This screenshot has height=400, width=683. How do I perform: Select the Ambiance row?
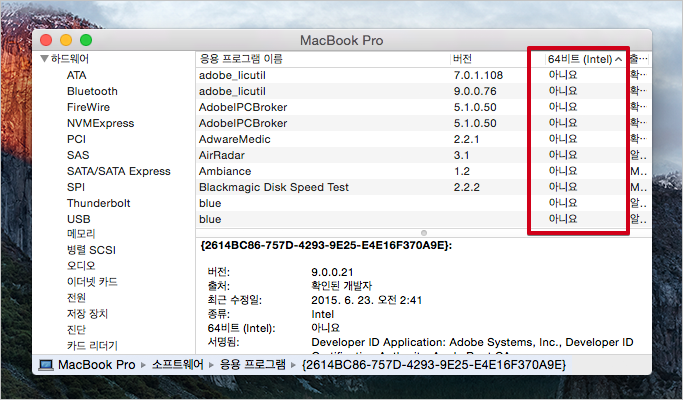point(422,171)
